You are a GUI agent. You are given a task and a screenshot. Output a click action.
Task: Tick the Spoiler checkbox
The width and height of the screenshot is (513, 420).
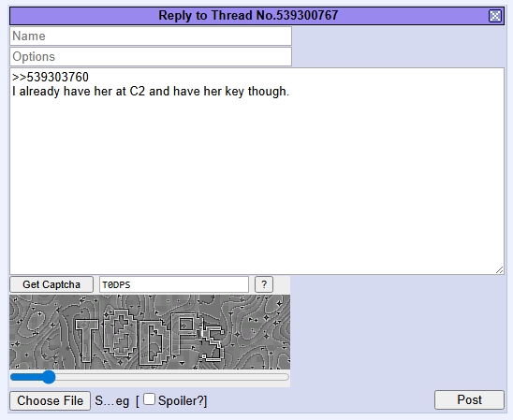click(149, 399)
